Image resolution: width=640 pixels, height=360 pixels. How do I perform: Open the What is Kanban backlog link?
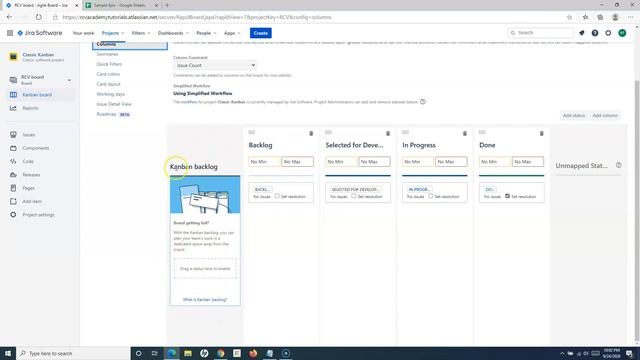point(205,300)
